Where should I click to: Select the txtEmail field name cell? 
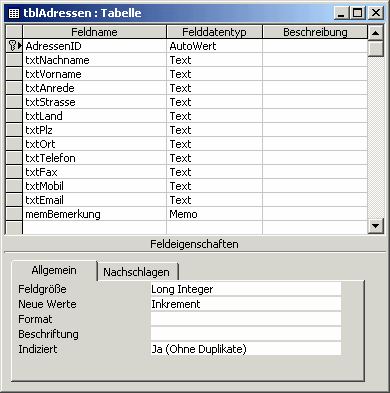click(94, 200)
